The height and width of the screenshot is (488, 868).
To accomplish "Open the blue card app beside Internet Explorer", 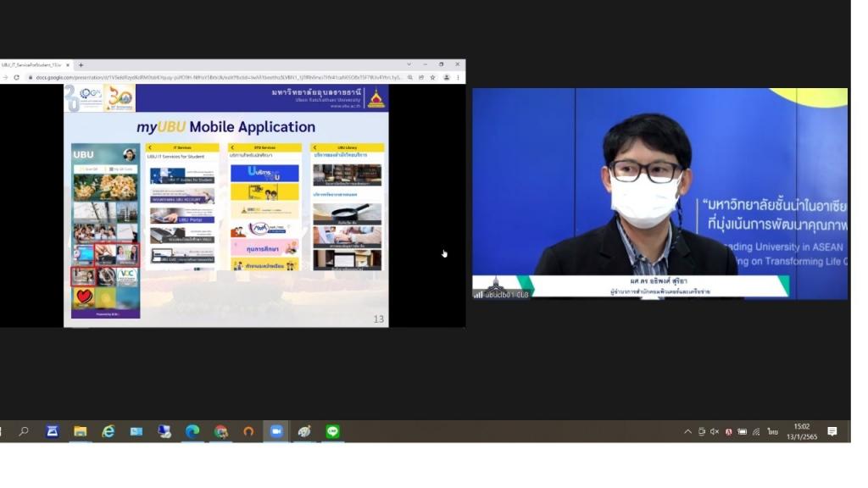I will tap(136, 431).
